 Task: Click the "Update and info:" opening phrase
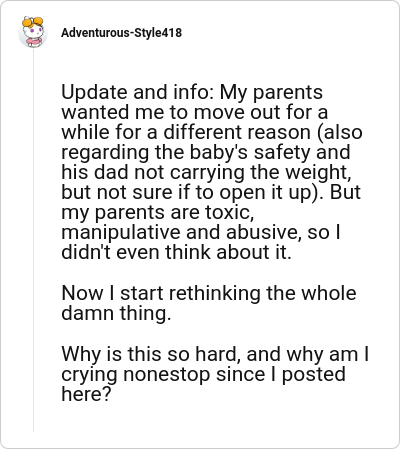pyautogui.click(x=137, y=92)
